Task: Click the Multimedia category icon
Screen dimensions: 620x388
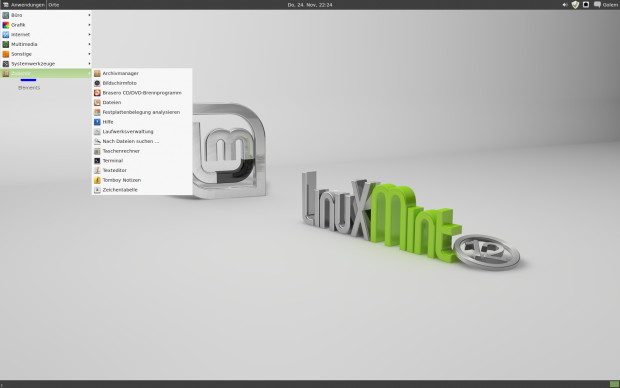Action: [6, 44]
